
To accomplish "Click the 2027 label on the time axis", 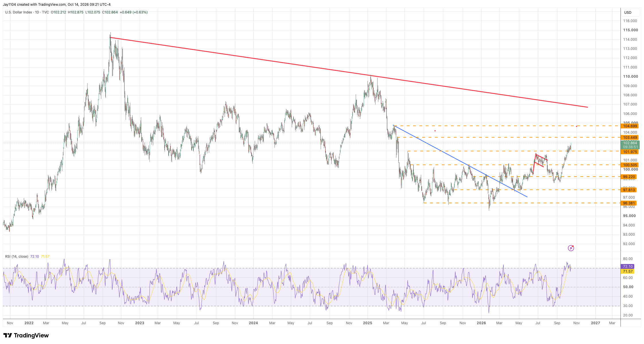I will pyautogui.click(x=595, y=323).
